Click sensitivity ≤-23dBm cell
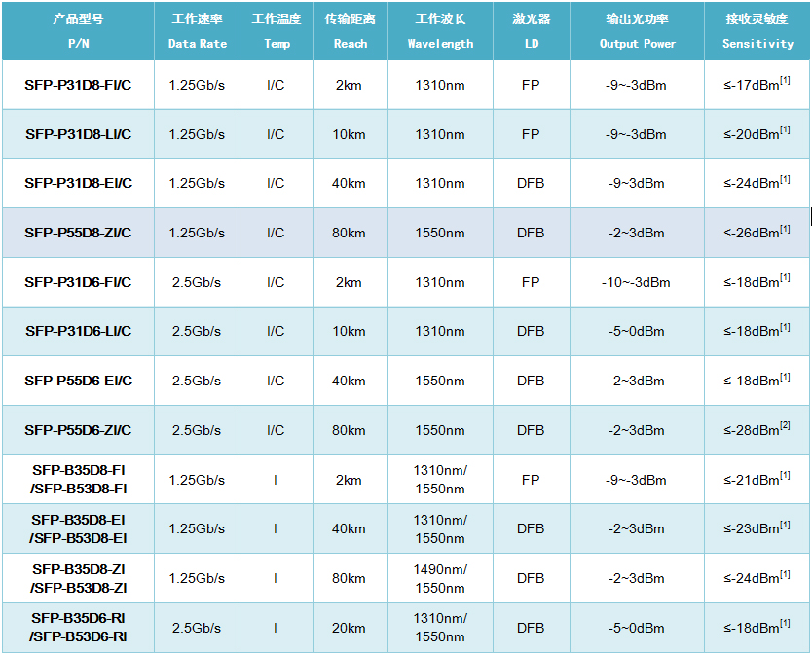 pyautogui.click(x=757, y=528)
